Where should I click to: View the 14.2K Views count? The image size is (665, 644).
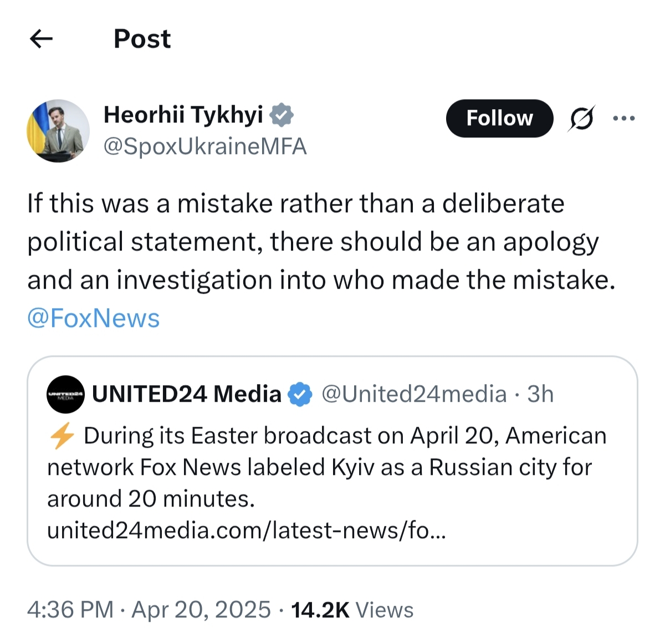pyautogui.click(x=352, y=610)
